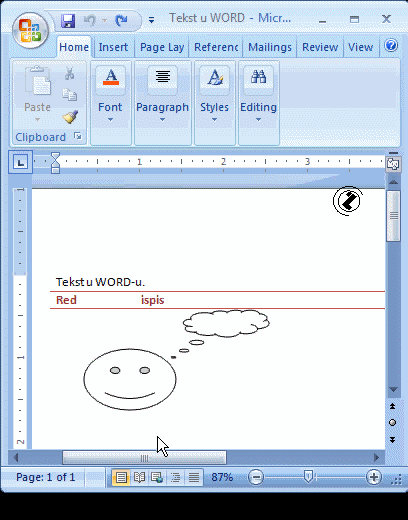
Task: Switch to Print Layout view
Action: (121, 477)
